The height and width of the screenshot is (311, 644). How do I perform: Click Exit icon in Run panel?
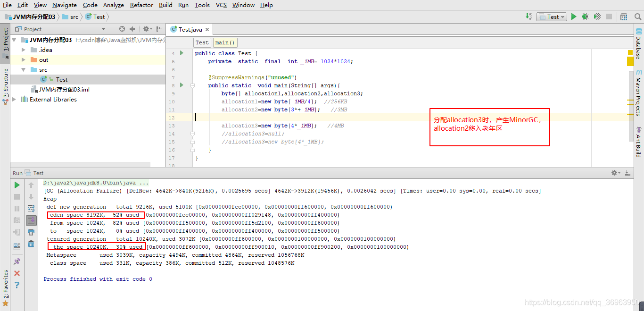click(x=17, y=232)
